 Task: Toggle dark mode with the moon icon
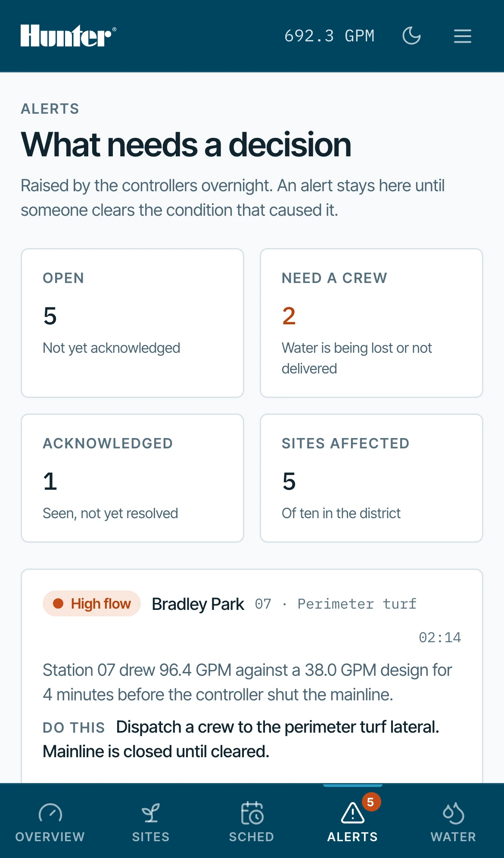(411, 36)
